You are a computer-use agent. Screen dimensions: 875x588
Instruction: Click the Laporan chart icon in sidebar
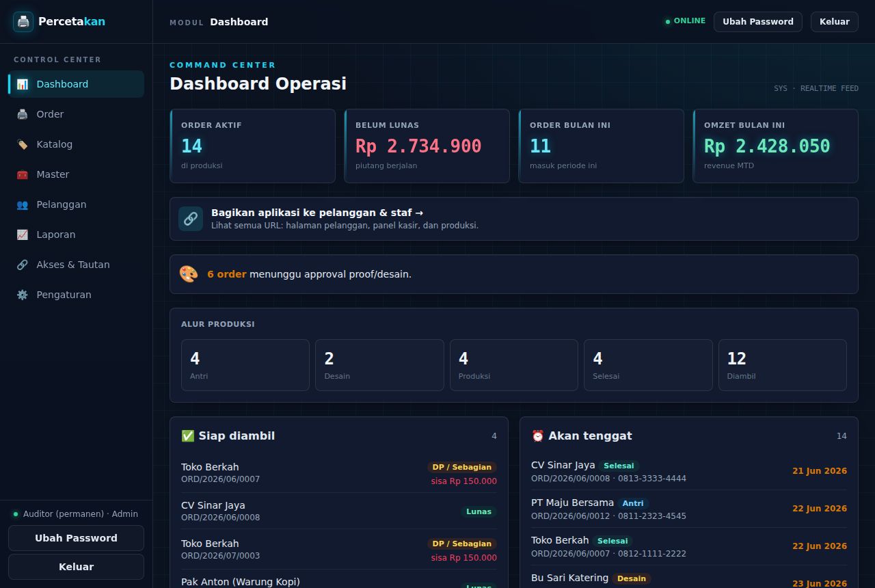point(23,235)
